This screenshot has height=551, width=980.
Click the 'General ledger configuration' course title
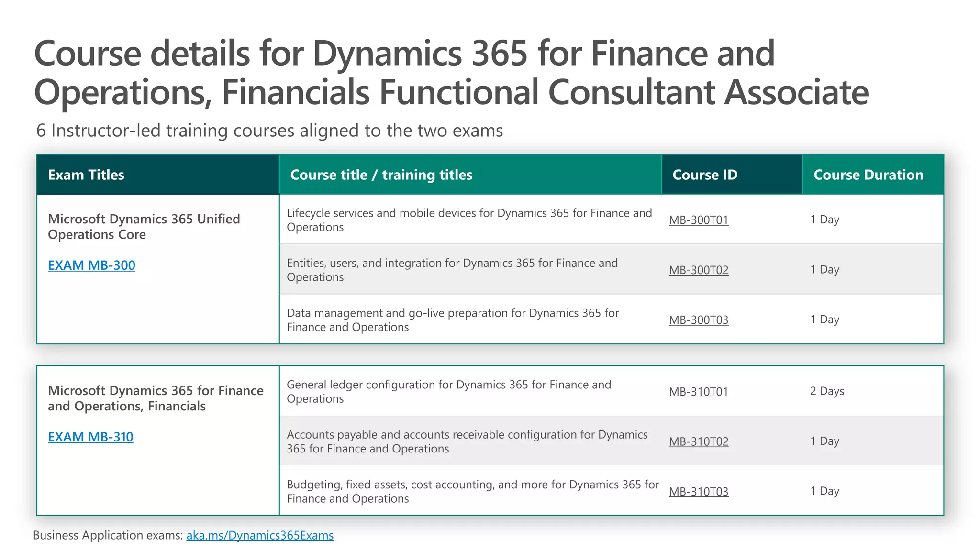coord(449,392)
